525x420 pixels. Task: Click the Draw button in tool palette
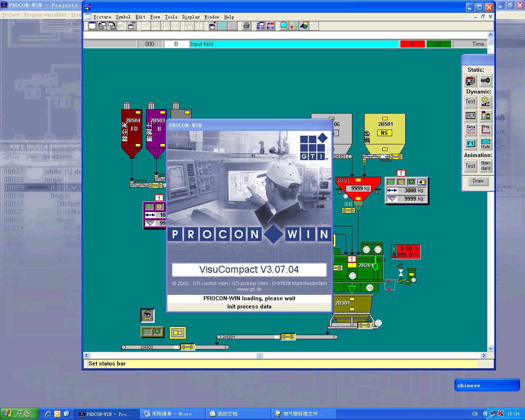(478, 181)
